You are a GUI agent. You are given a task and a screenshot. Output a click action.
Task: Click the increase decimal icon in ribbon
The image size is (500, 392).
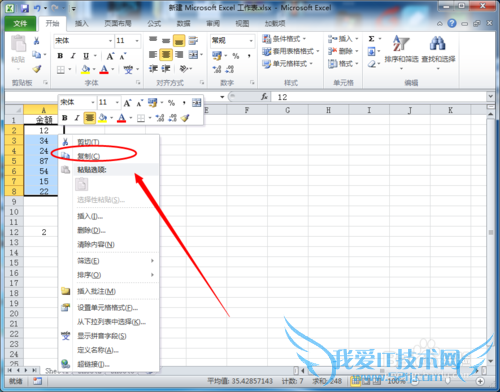coord(217,69)
